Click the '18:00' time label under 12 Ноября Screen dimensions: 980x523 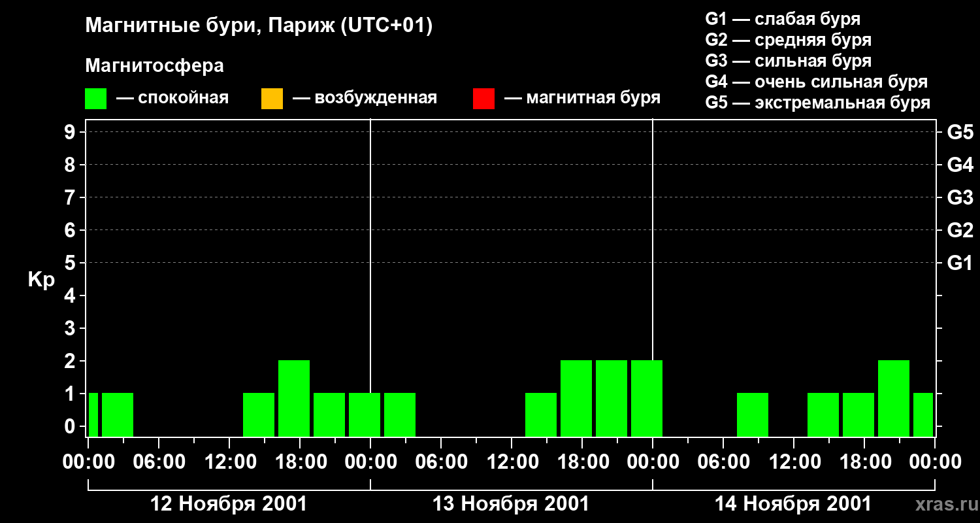click(300, 462)
